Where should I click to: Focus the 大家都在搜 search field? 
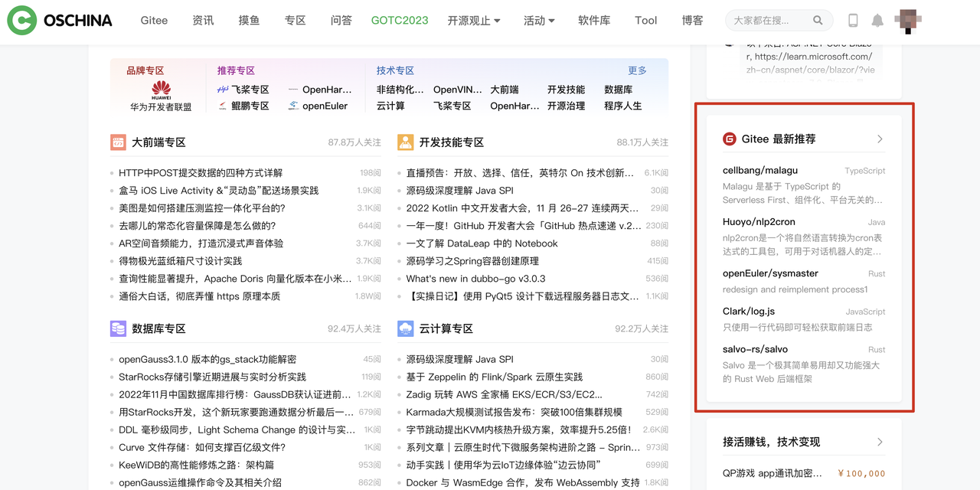768,21
